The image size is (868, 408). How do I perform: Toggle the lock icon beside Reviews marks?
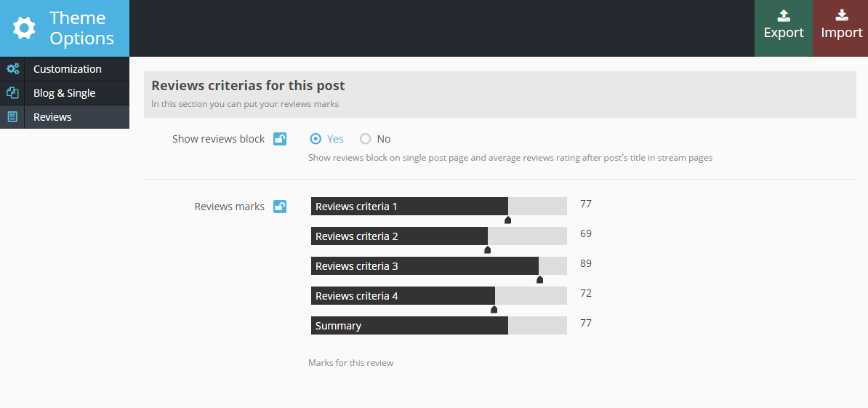point(280,207)
